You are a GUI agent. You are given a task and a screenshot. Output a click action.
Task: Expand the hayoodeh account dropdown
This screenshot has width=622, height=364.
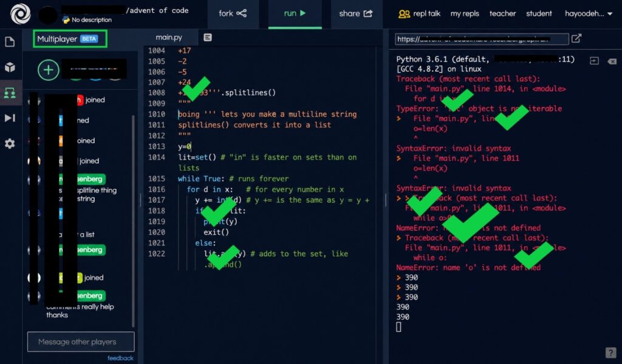pyautogui.click(x=588, y=13)
